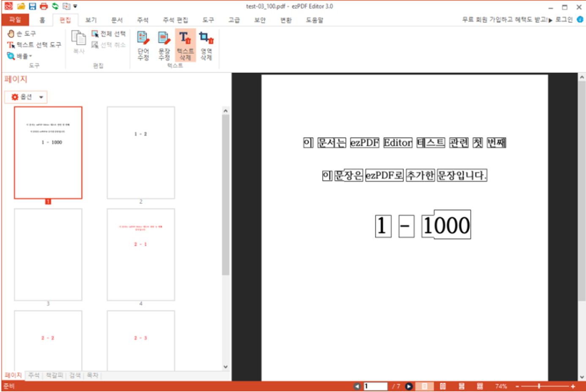Open the 배율 zoom dropdown

coord(19,56)
